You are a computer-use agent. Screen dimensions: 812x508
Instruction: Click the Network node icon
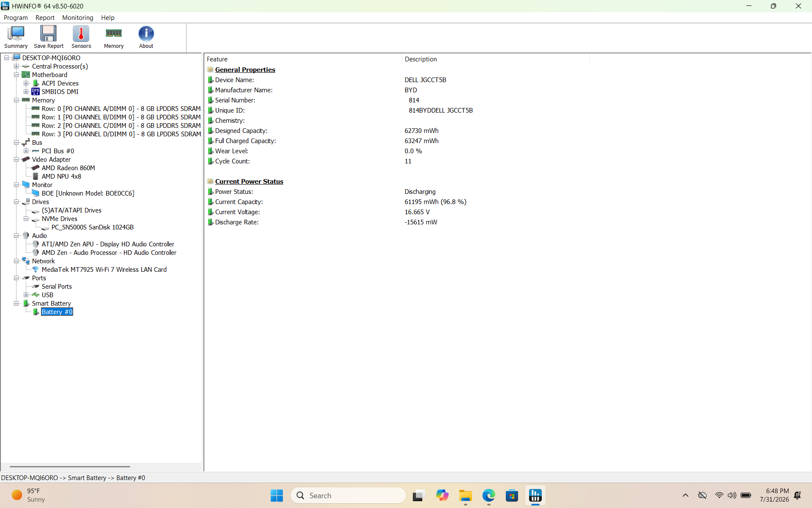pyautogui.click(x=26, y=261)
